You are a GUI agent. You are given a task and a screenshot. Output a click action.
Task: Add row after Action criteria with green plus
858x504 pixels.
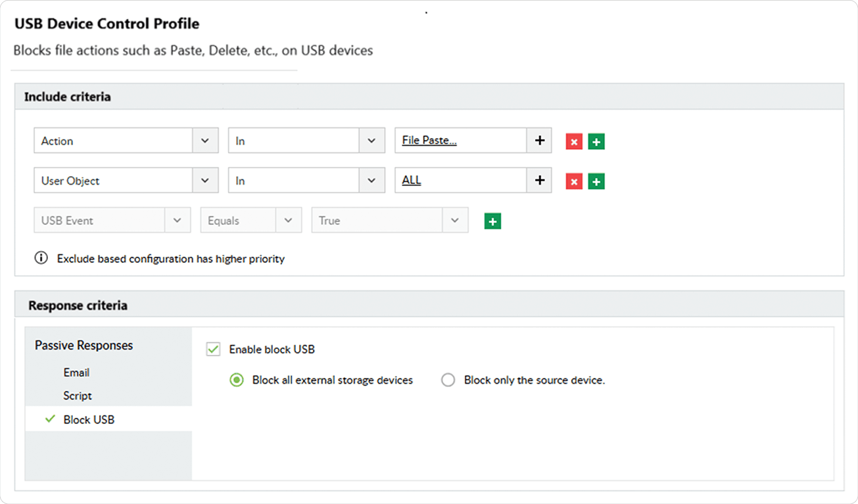[x=596, y=141]
